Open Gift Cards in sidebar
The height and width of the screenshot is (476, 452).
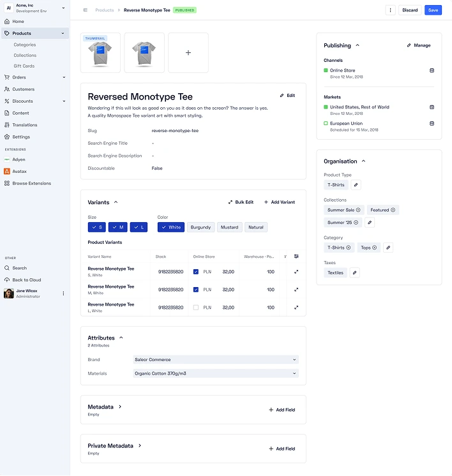click(x=24, y=66)
